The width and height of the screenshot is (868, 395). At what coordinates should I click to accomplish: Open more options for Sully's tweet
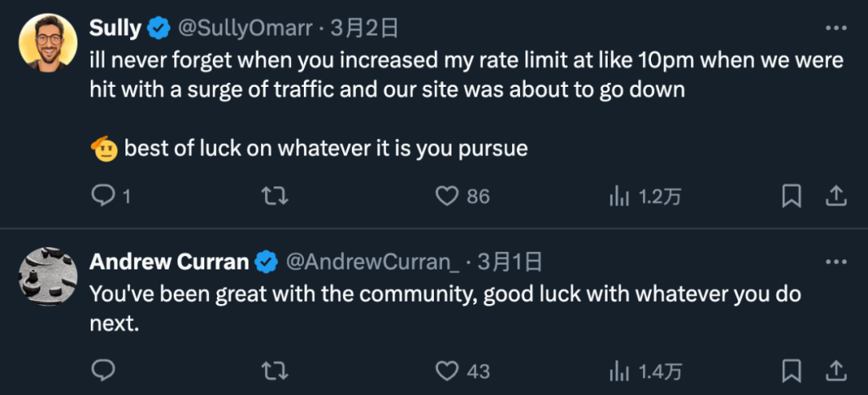(x=836, y=28)
